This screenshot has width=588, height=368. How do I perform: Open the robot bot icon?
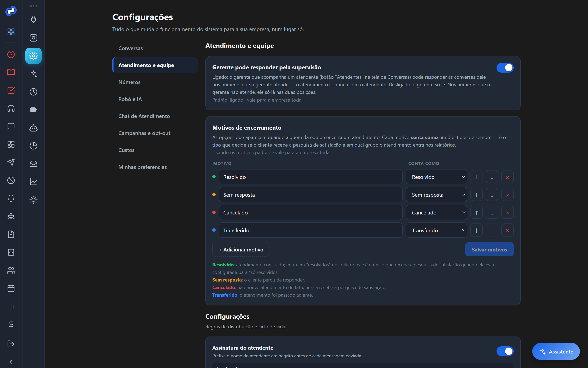click(33, 128)
